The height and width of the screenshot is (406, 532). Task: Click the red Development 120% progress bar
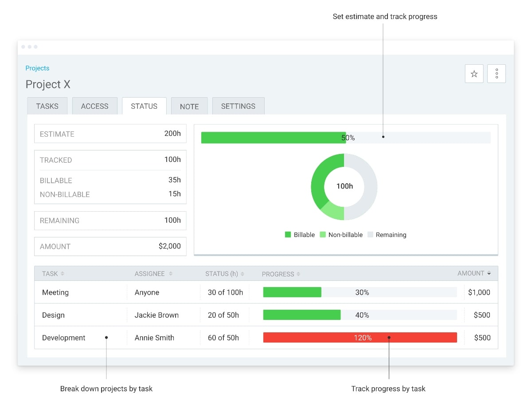pyautogui.click(x=360, y=337)
